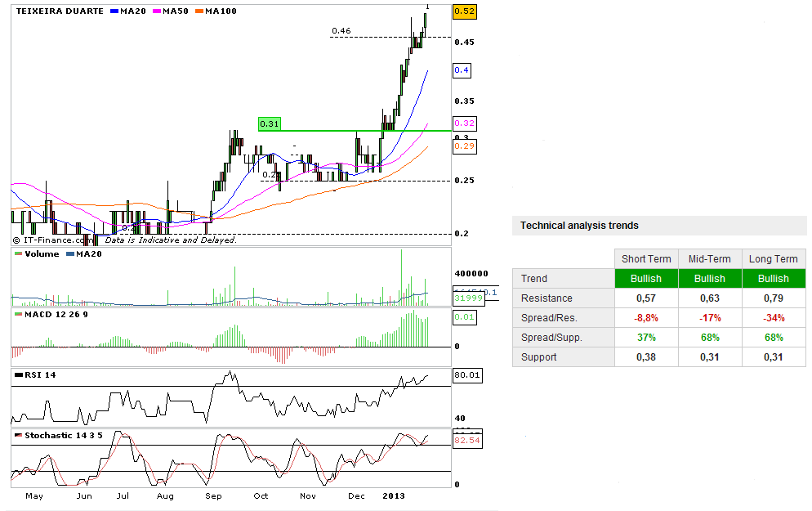Click the -17% spread value

tap(710, 318)
